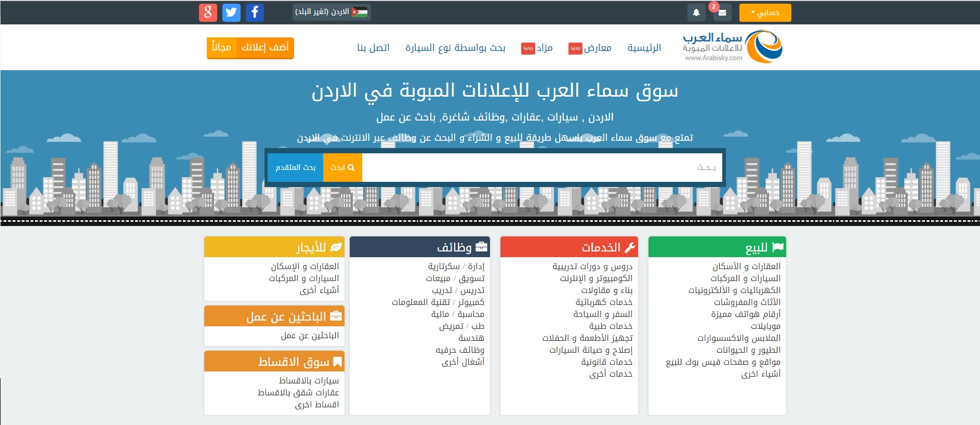Open محاسبة jobs link

coord(471,314)
